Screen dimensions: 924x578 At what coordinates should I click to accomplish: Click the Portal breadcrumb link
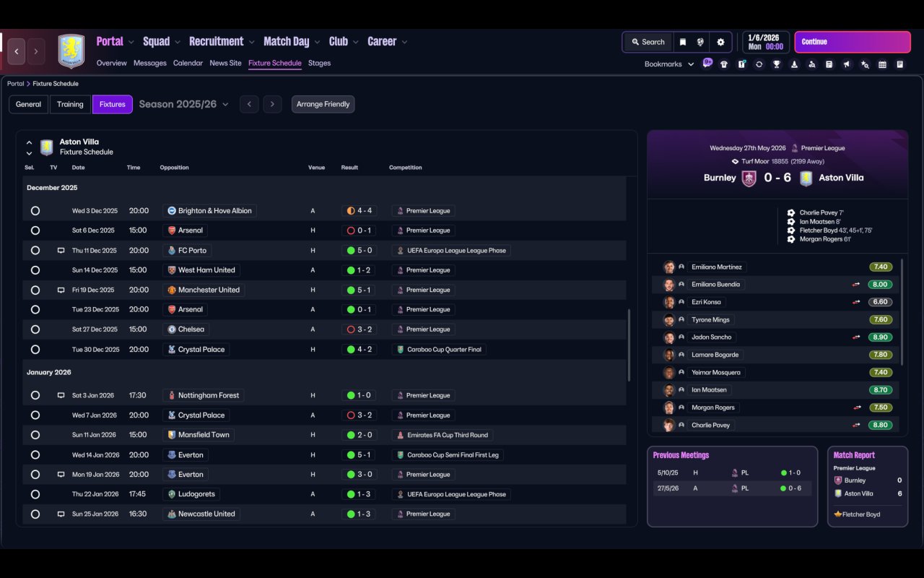15,84
